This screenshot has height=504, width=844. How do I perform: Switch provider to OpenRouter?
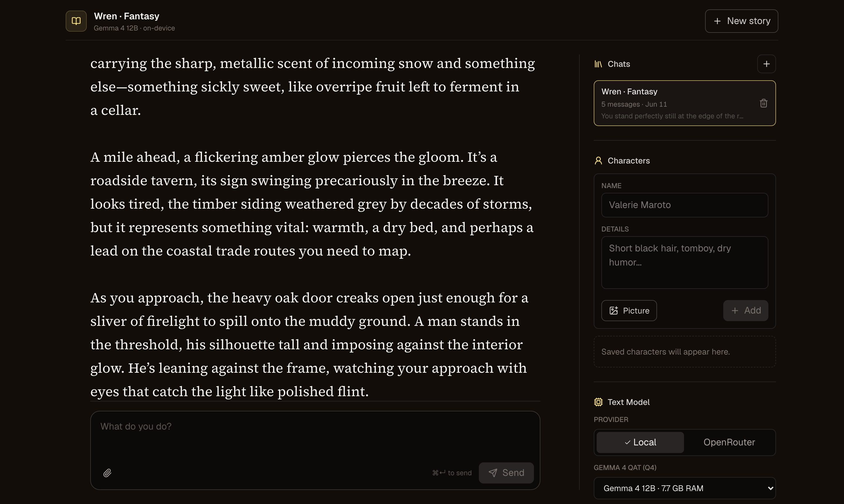(x=729, y=442)
